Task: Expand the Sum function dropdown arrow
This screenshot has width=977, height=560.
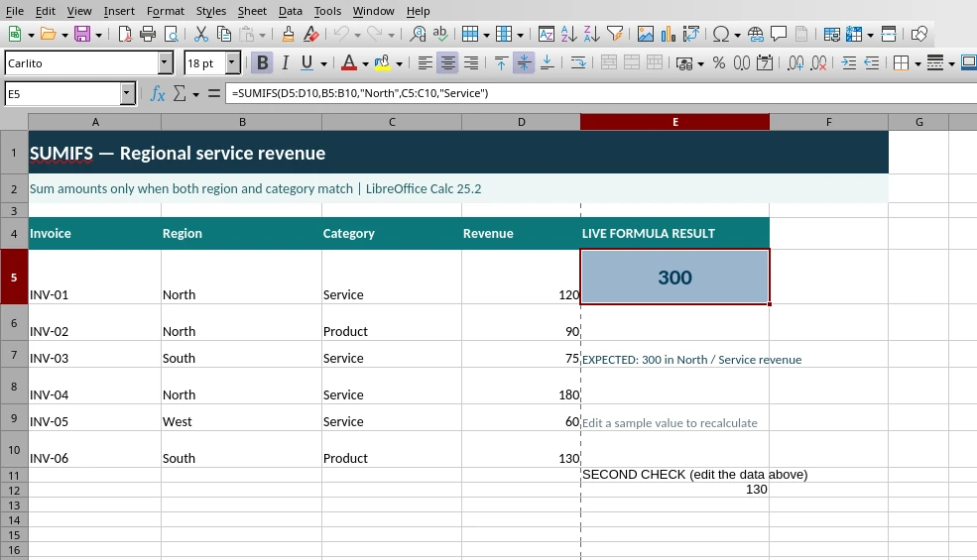Action: [195, 95]
